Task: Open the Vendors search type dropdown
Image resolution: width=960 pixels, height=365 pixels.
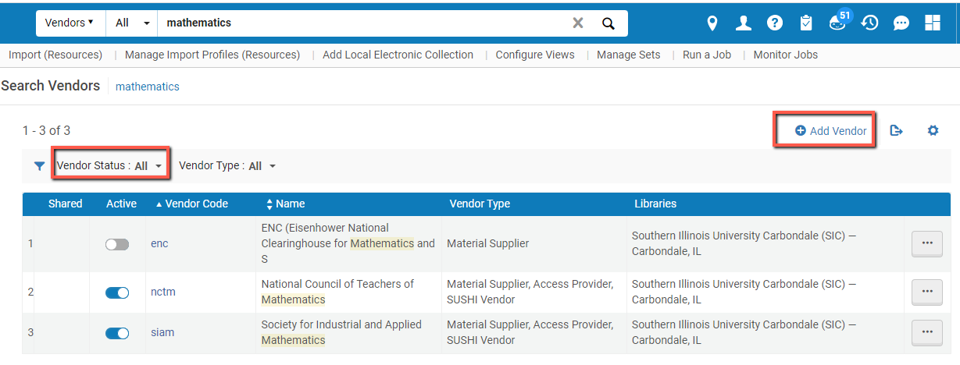Action: pos(70,23)
